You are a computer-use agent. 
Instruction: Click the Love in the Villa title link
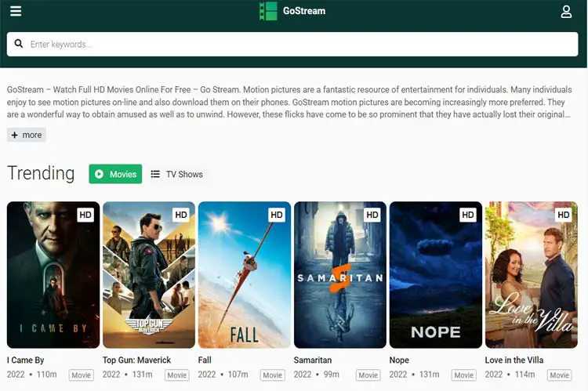(514, 360)
